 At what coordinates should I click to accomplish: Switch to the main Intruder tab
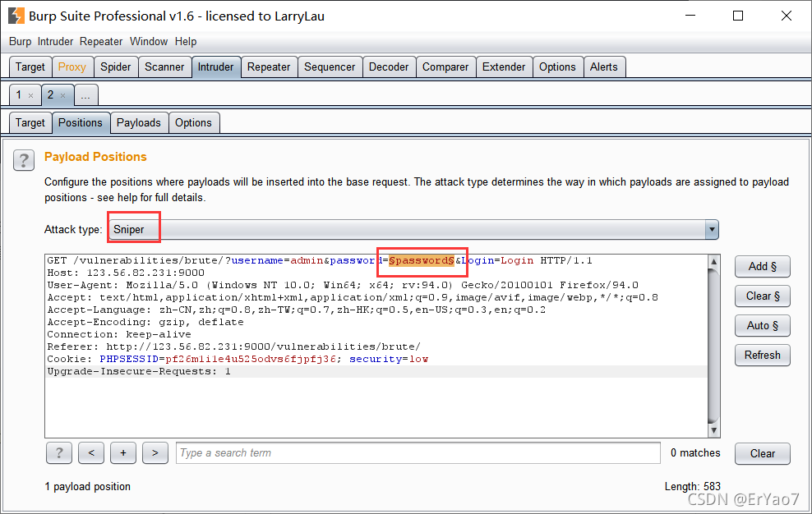(x=215, y=67)
